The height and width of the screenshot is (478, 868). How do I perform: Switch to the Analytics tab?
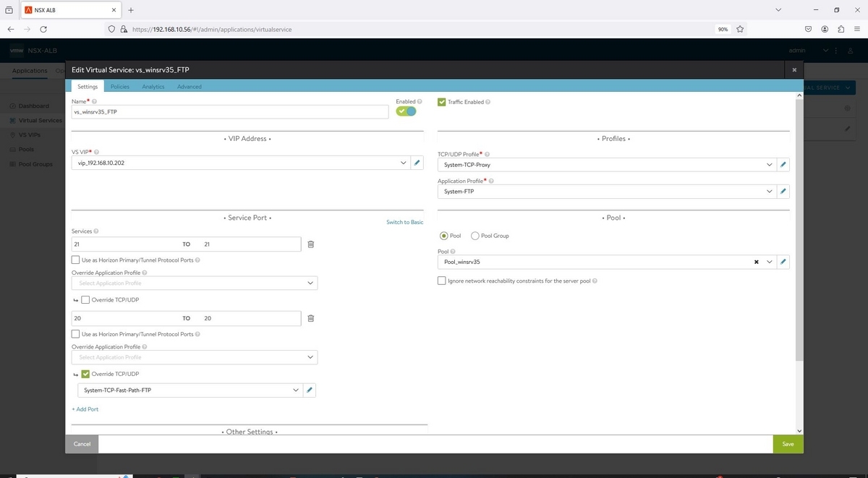[x=153, y=87]
